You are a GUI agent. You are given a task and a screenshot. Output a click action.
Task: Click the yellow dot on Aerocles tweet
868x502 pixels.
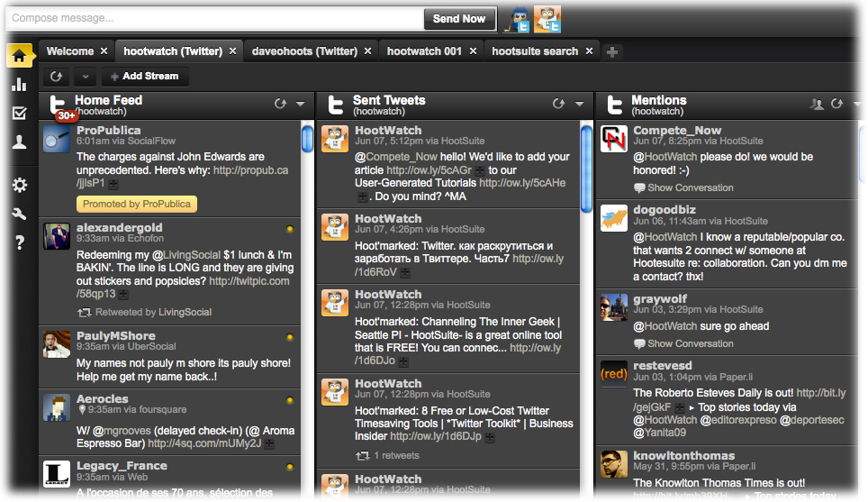click(290, 400)
